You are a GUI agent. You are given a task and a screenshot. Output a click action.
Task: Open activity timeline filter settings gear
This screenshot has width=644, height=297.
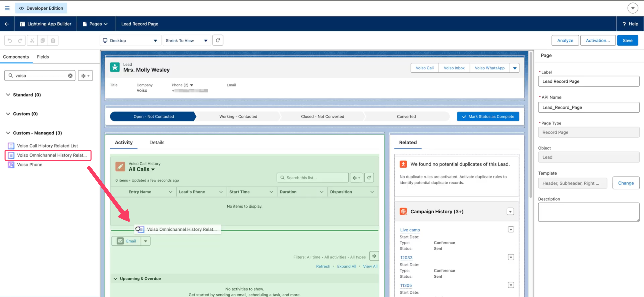tap(374, 256)
